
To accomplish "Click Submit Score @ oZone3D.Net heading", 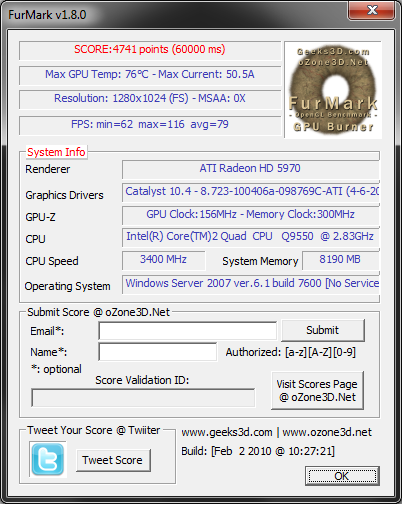I will [x=98, y=312].
